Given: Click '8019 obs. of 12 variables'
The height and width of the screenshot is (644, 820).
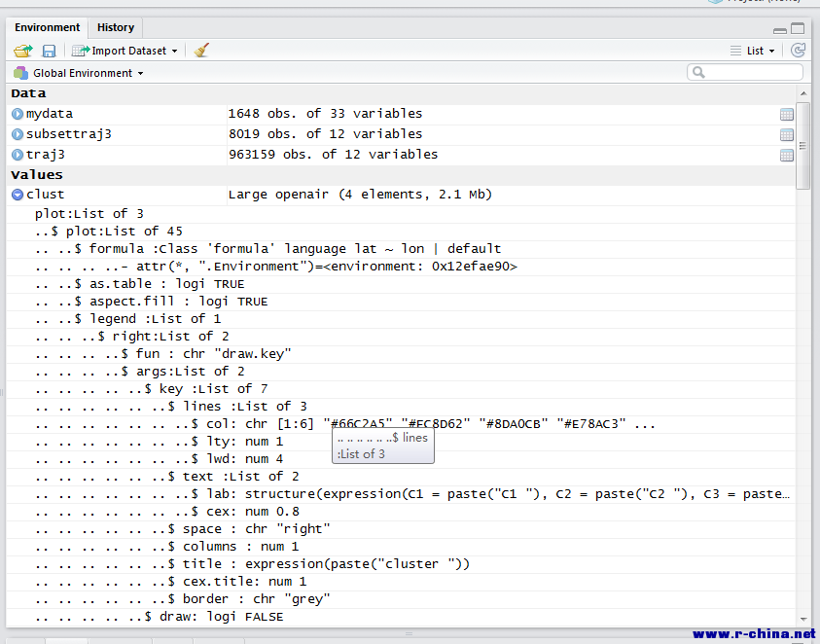Looking at the screenshot, I should coord(325,134).
